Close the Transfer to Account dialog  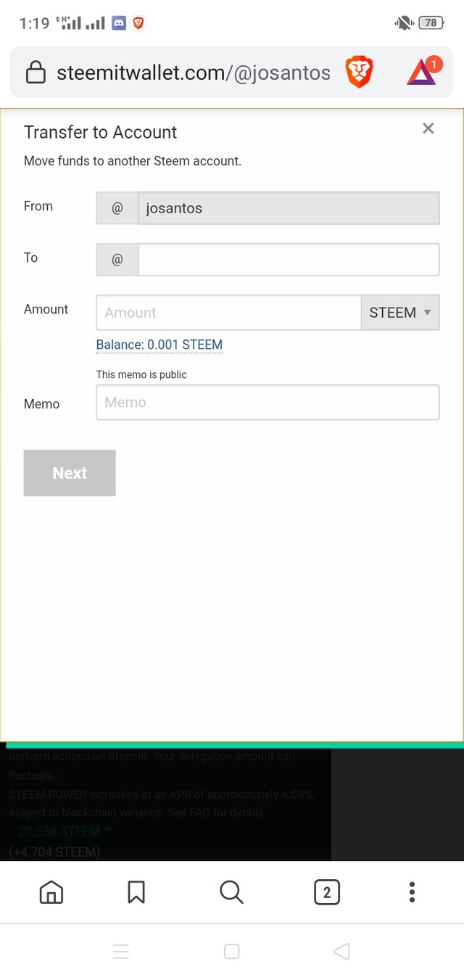tap(428, 128)
